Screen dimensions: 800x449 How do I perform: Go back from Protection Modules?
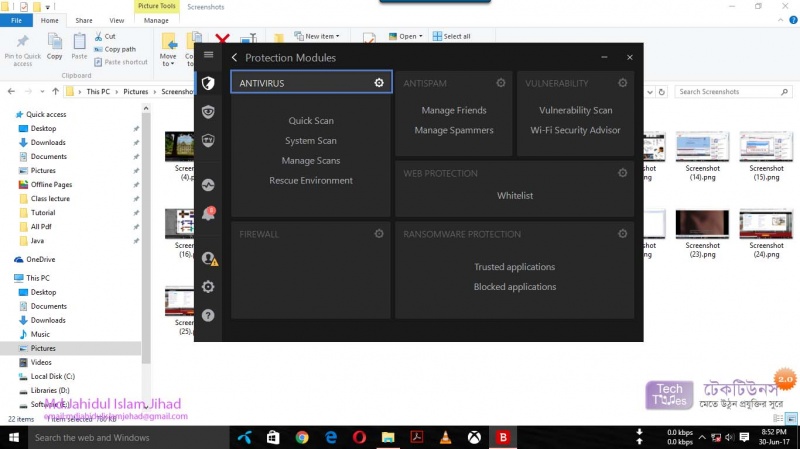click(234, 58)
